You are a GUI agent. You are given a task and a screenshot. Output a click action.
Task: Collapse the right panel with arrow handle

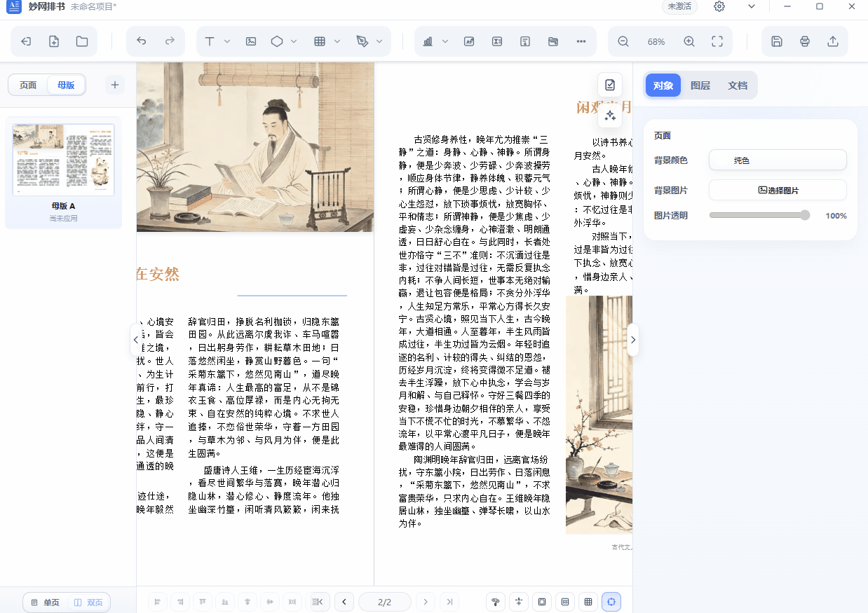click(633, 340)
